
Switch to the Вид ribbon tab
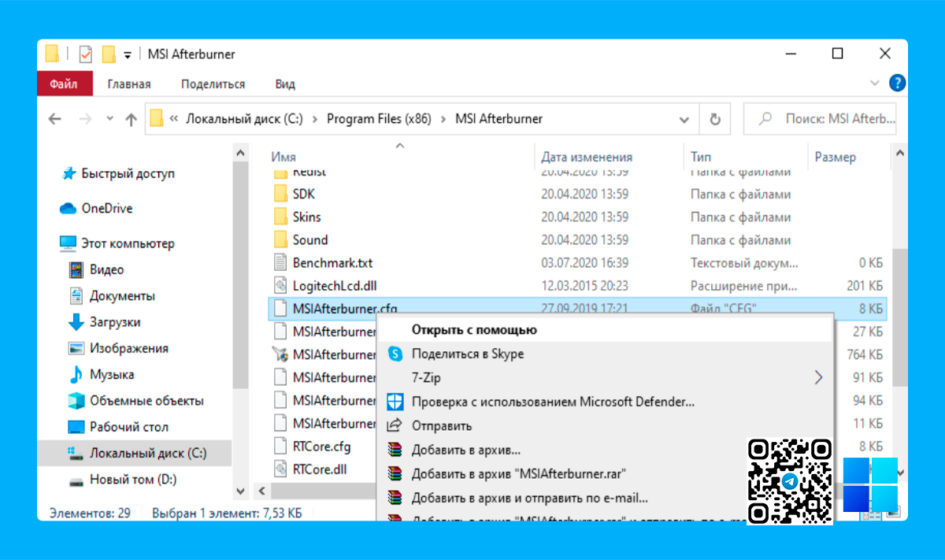(x=285, y=84)
